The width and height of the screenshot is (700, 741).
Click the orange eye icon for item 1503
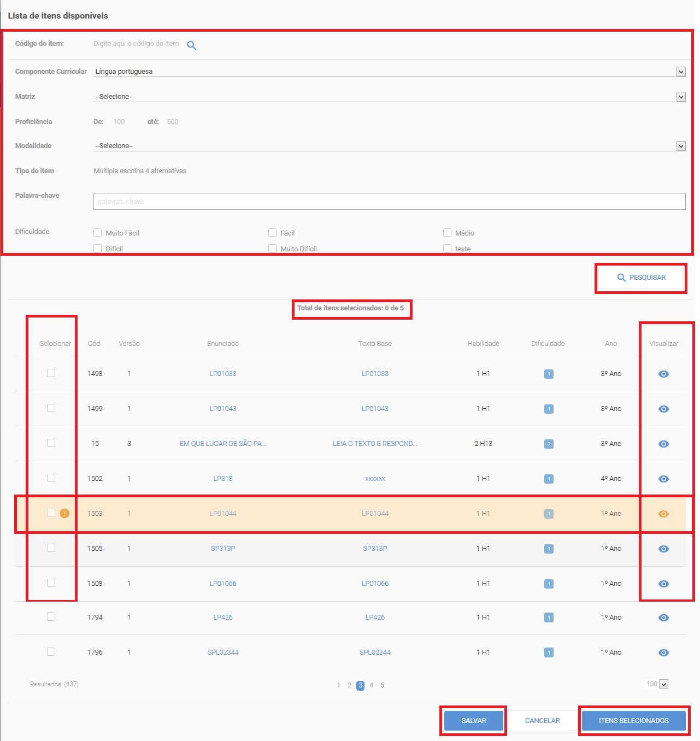pos(663,514)
